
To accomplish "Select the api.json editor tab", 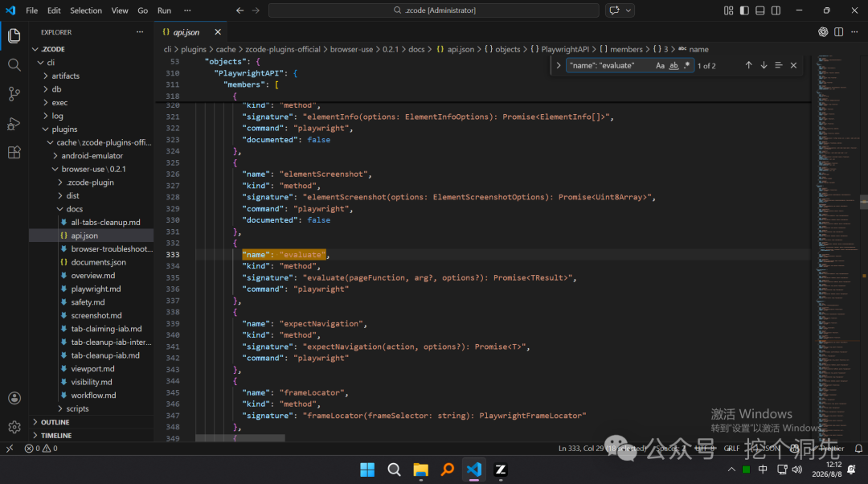I will tap(191, 32).
